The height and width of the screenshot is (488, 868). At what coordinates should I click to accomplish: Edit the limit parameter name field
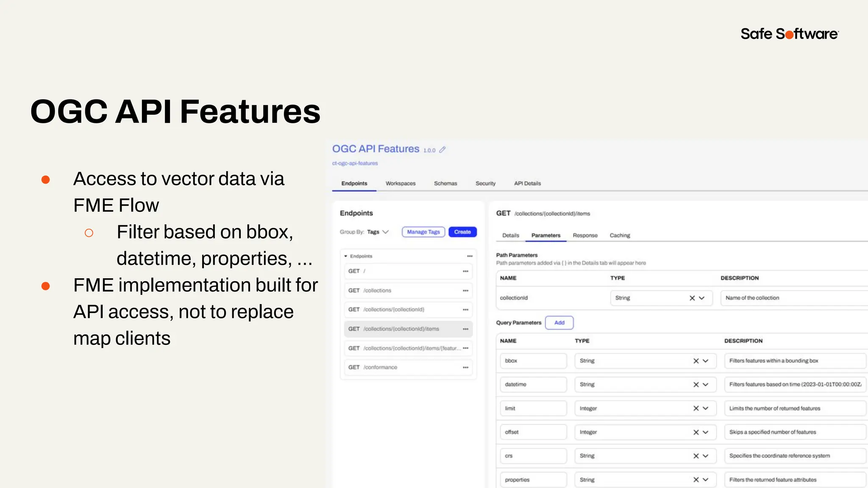point(533,408)
